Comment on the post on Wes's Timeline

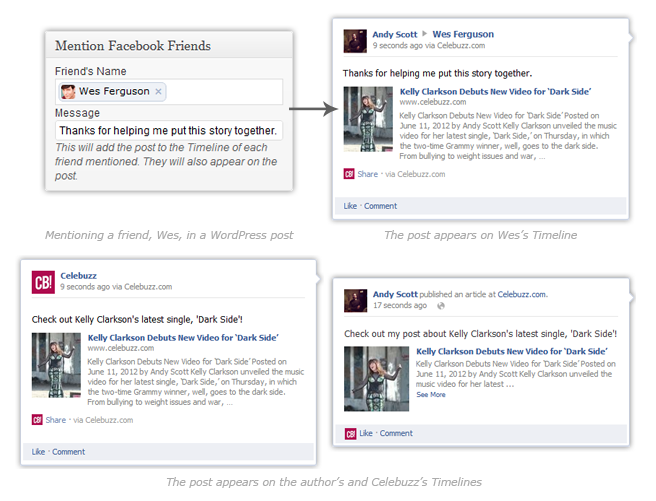[x=380, y=206]
